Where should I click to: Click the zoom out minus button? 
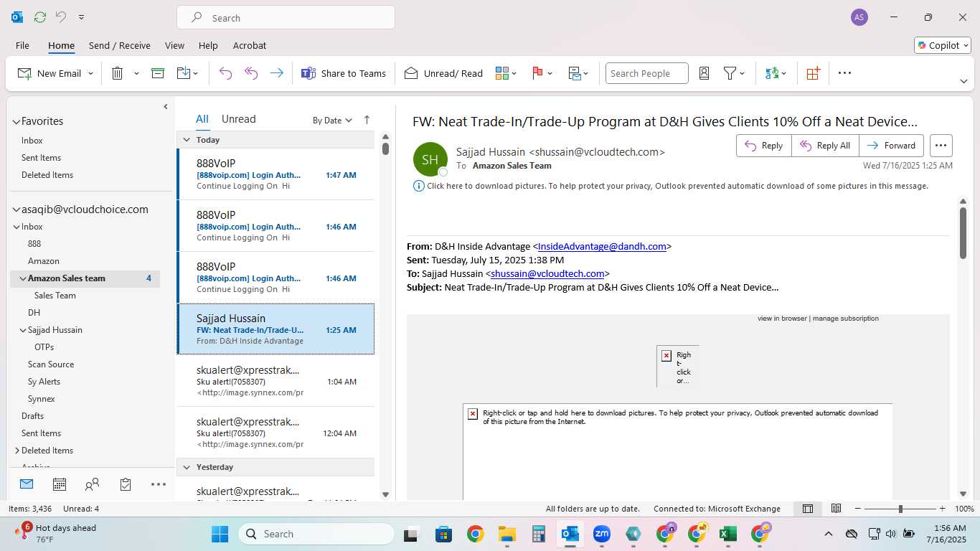pos(858,509)
